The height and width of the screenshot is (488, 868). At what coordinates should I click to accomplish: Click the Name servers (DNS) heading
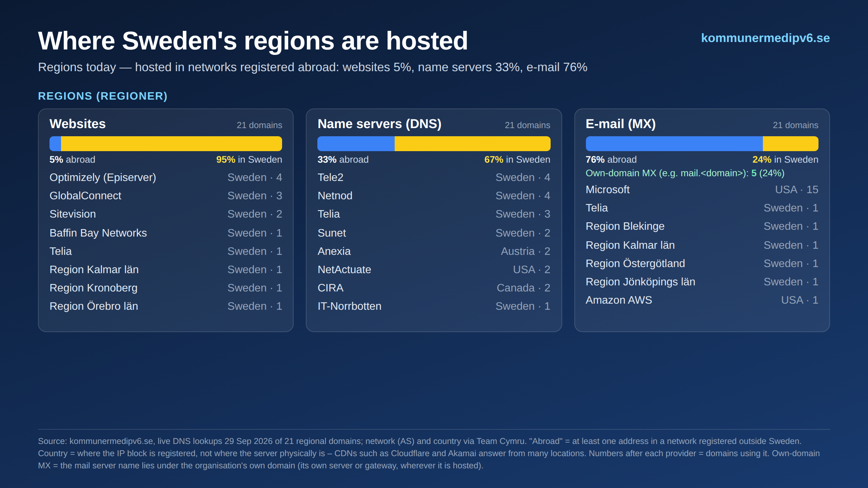(379, 124)
